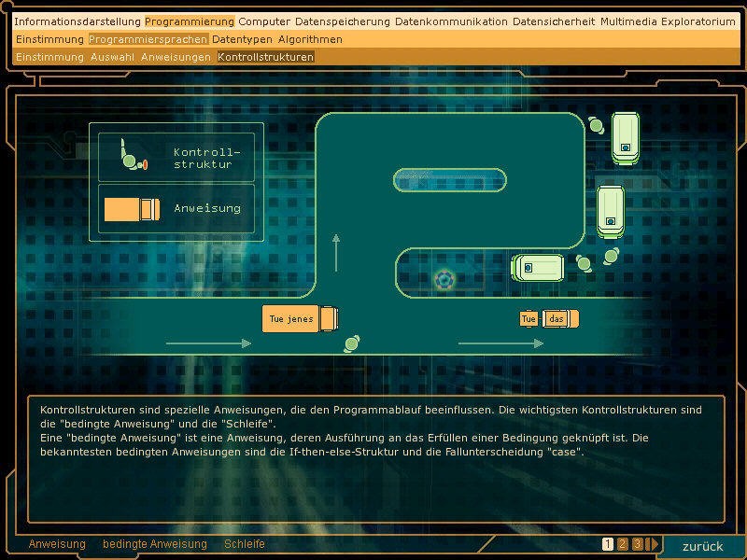Image resolution: width=747 pixels, height=560 pixels.
Task: Click the 'Tue jenes' truck on the road
Action: click(x=302, y=319)
